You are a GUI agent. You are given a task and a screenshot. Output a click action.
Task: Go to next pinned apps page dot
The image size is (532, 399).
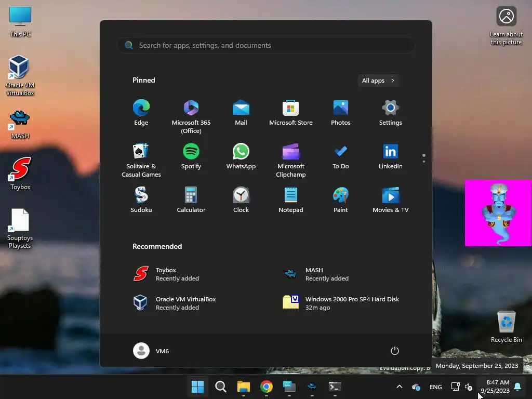coord(424,162)
